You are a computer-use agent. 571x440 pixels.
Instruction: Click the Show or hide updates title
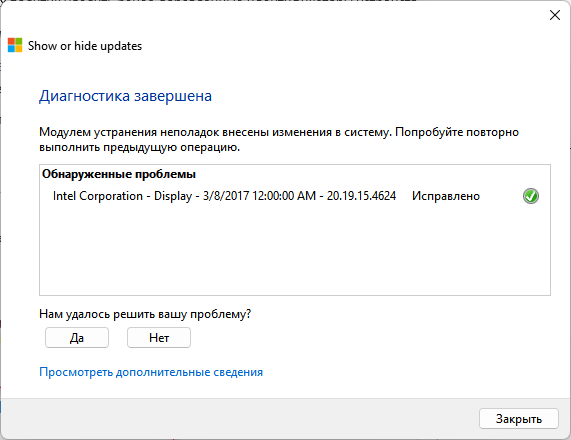(x=85, y=46)
